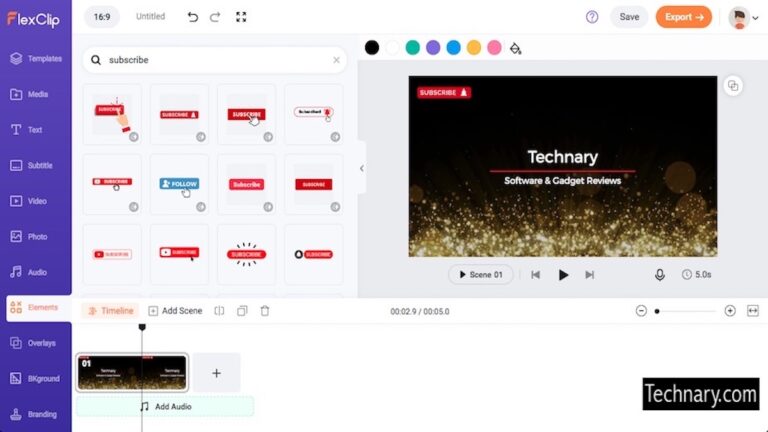Clear the subscribe search text
Viewport: 768px width, 432px height.
(x=336, y=60)
